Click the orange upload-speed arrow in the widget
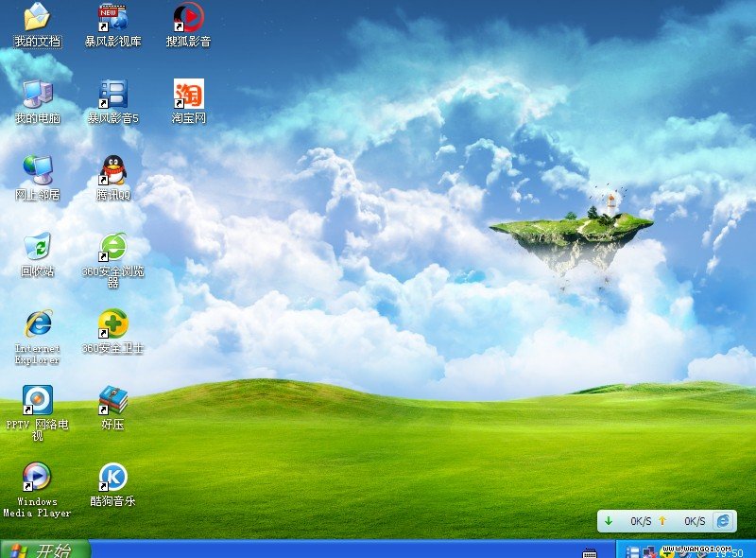Screen dimensions: 756x558 662,521
